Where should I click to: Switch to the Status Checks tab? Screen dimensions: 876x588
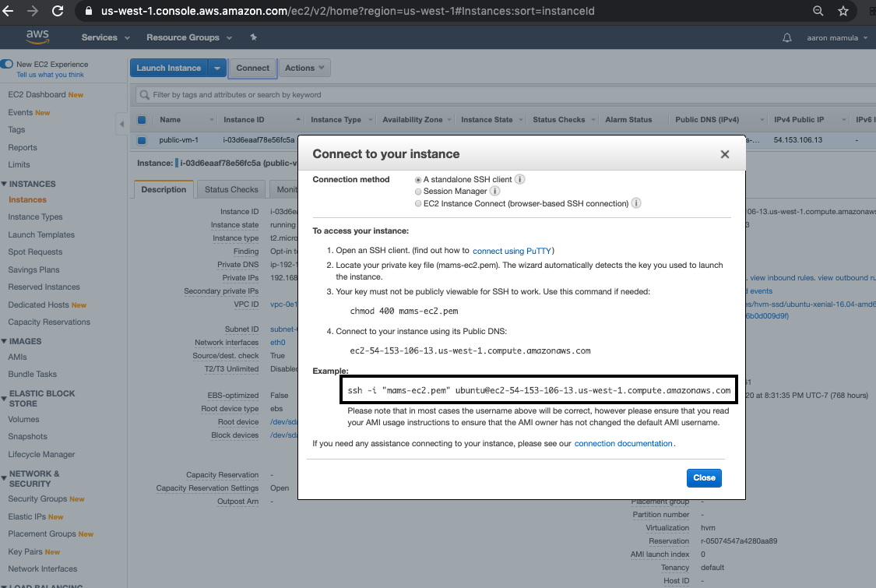(x=231, y=189)
